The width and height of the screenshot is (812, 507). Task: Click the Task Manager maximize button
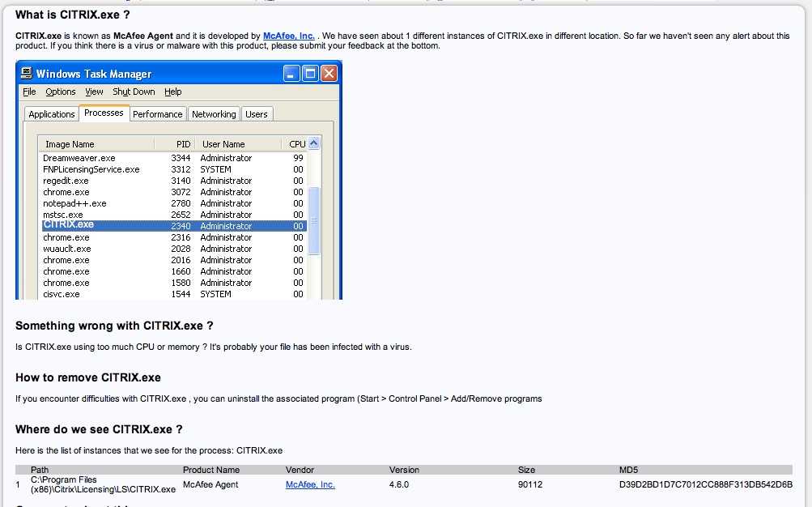pyautogui.click(x=310, y=74)
